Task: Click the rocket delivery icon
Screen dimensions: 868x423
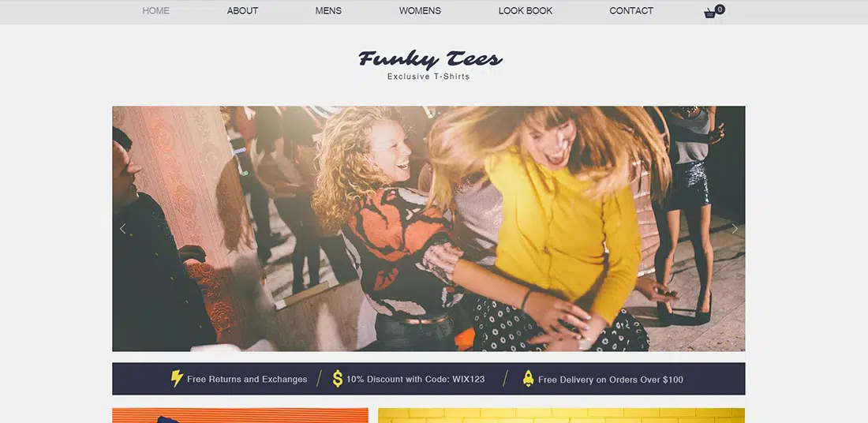Action: coord(528,379)
